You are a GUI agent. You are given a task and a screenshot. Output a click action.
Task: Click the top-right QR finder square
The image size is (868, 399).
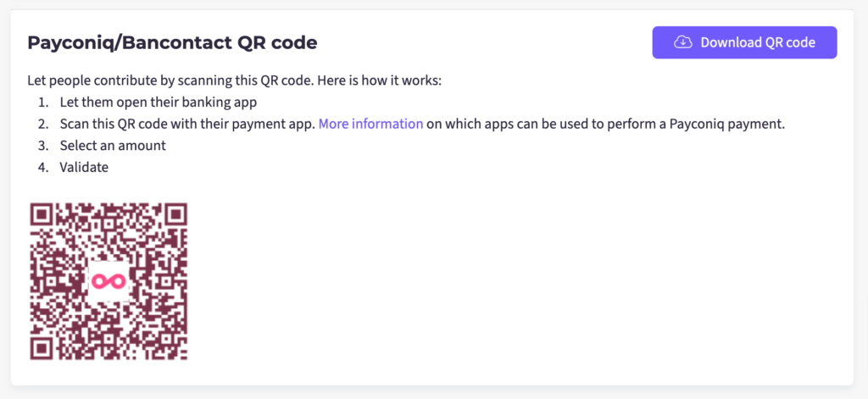175,214
